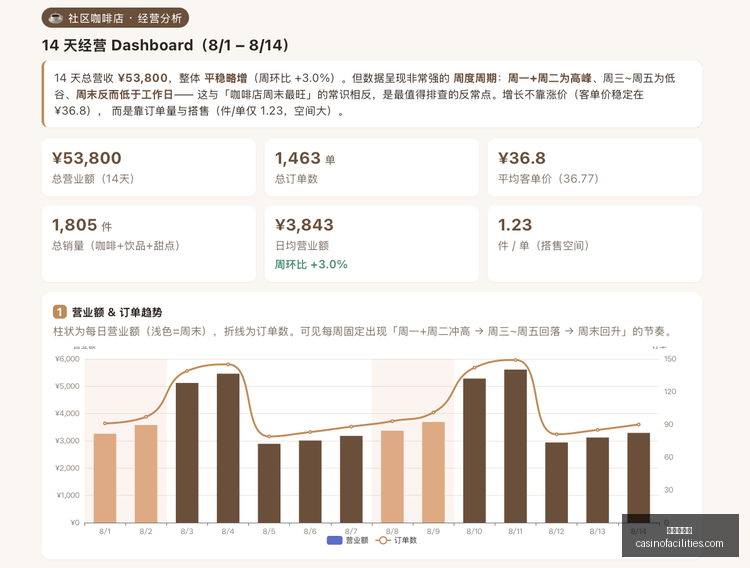
Task: Toggle the 营业额 series in chart legend
Action: pos(347,540)
